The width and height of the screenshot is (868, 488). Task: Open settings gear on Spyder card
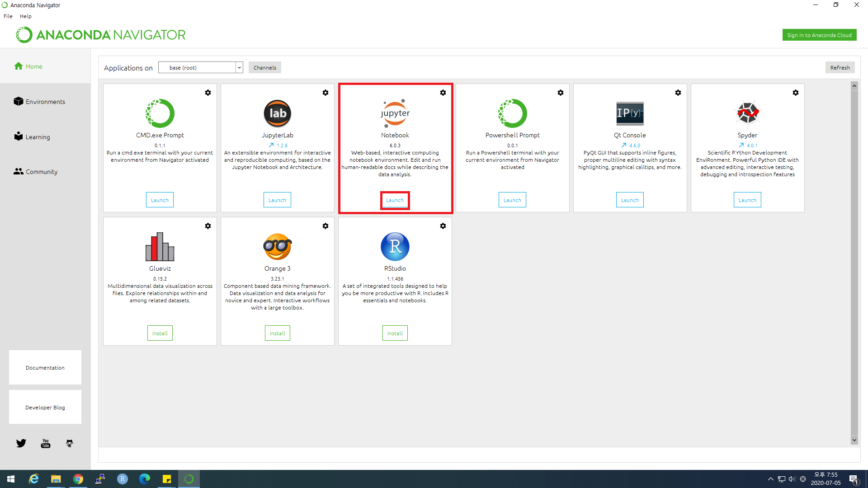796,93
